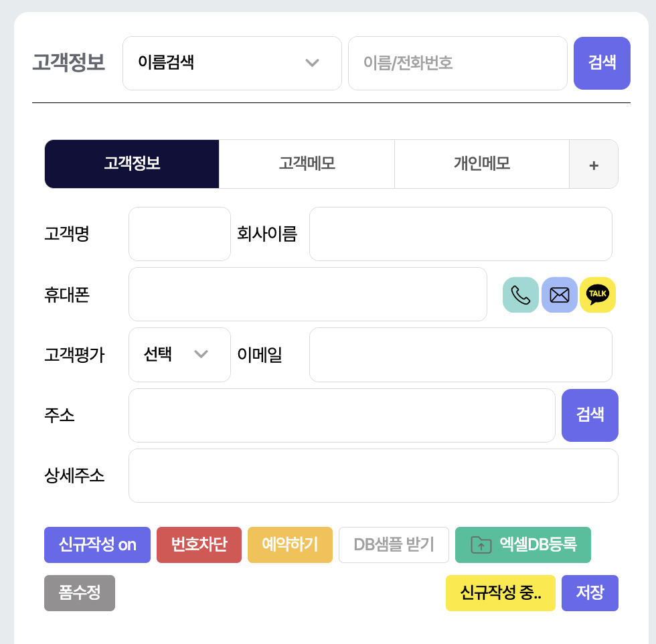Screen dimensions: 656x644
Task: Open the 고객평가 선택 dropdown
Action: click(x=179, y=355)
